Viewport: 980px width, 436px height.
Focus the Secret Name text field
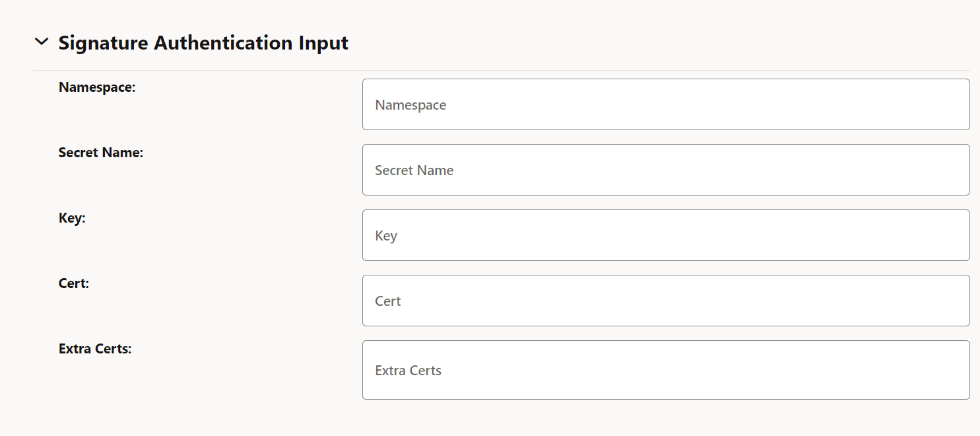point(665,170)
